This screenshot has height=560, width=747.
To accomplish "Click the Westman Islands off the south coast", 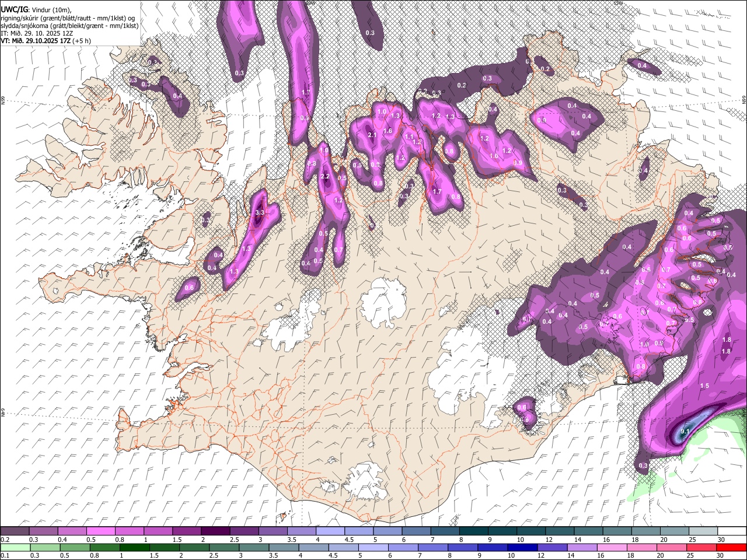I will tap(284, 516).
